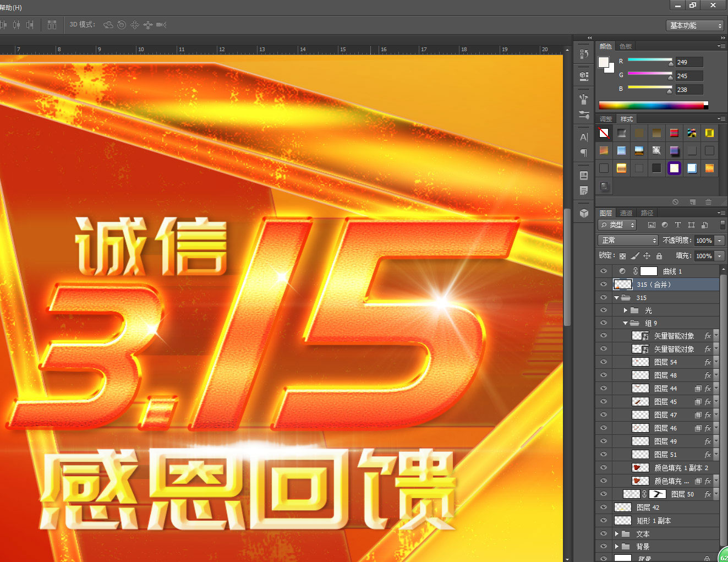728x562 pixels.
Task: Click clear style button in Styles panel
Action: (675, 202)
